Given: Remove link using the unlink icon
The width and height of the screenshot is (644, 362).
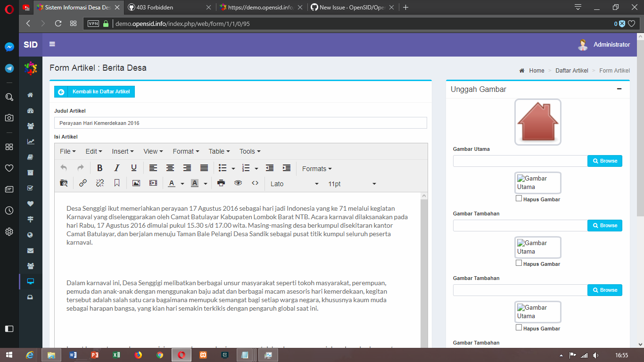Looking at the screenshot, I should (100, 183).
